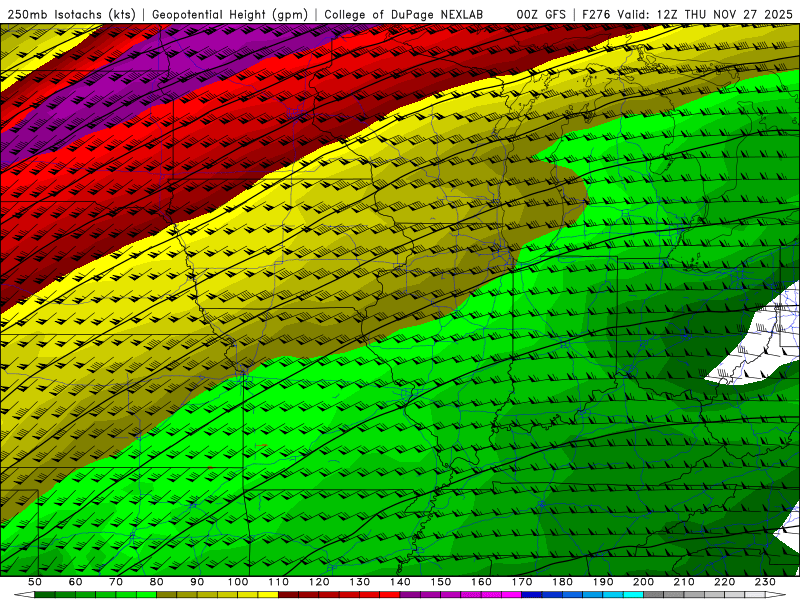This screenshot has width=800, height=600.
Task: Choose the 200 label on the color bar
Action: [643, 582]
